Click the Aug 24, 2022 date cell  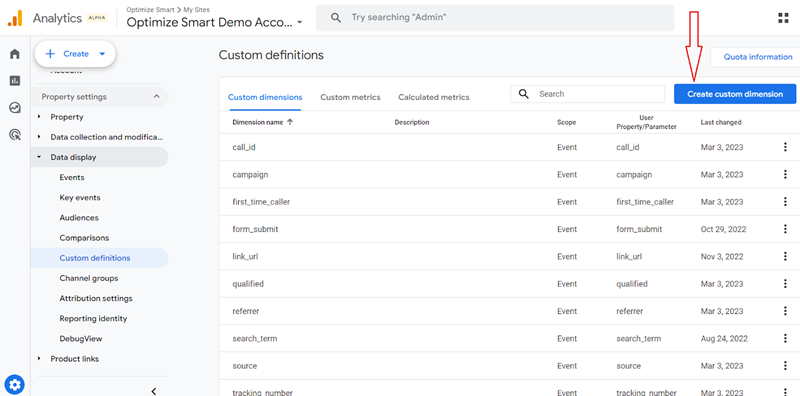pyautogui.click(x=724, y=338)
